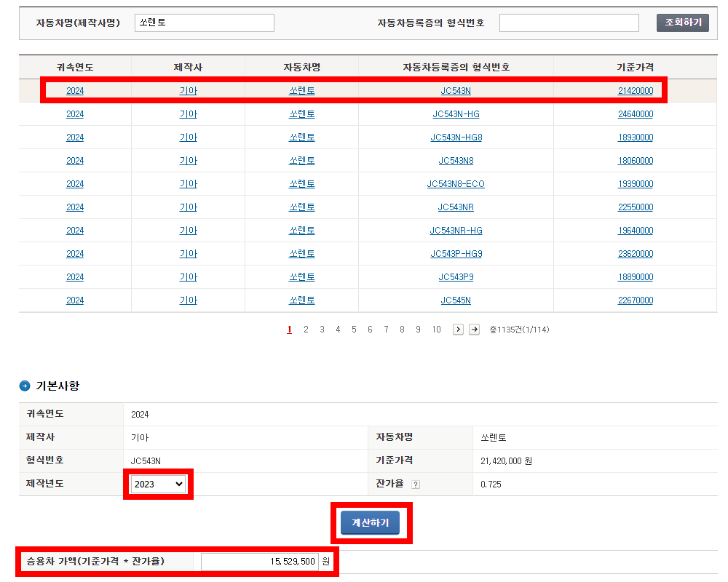Screen dimensions: 728x582
Task: Open the JC545N 형식번호 link
Action: pyautogui.click(x=456, y=300)
